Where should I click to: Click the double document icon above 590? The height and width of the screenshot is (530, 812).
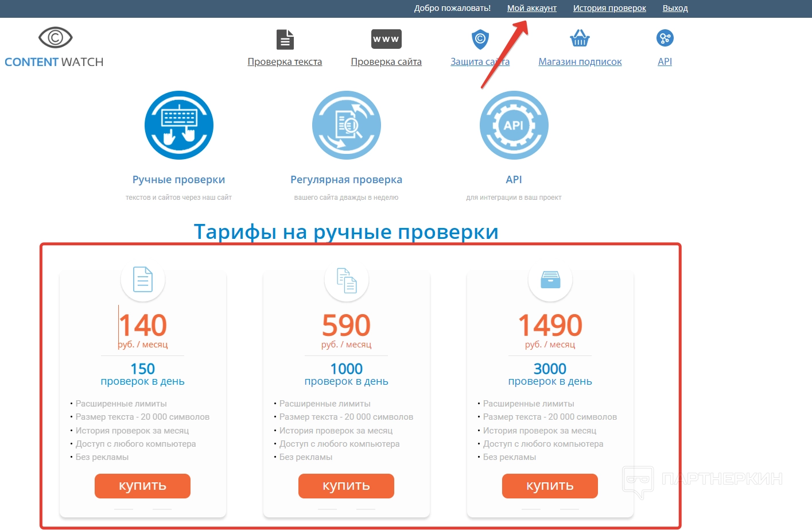point(347,280)
